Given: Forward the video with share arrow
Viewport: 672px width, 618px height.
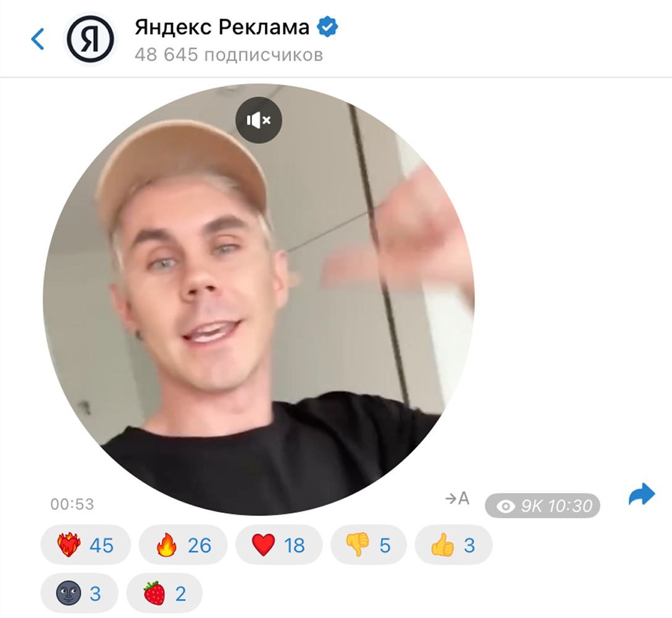Looking at the screenshot, I should click(642, 494).
